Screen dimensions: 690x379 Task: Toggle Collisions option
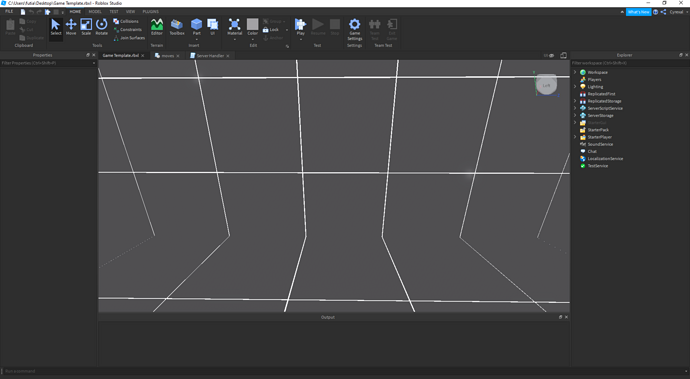point(125,21)
